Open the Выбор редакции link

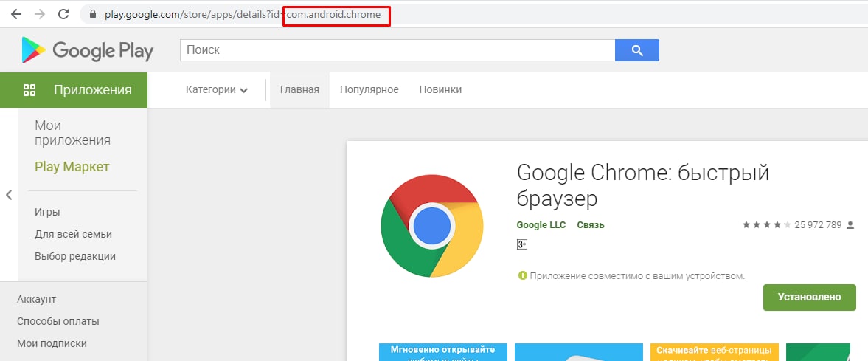74,257
